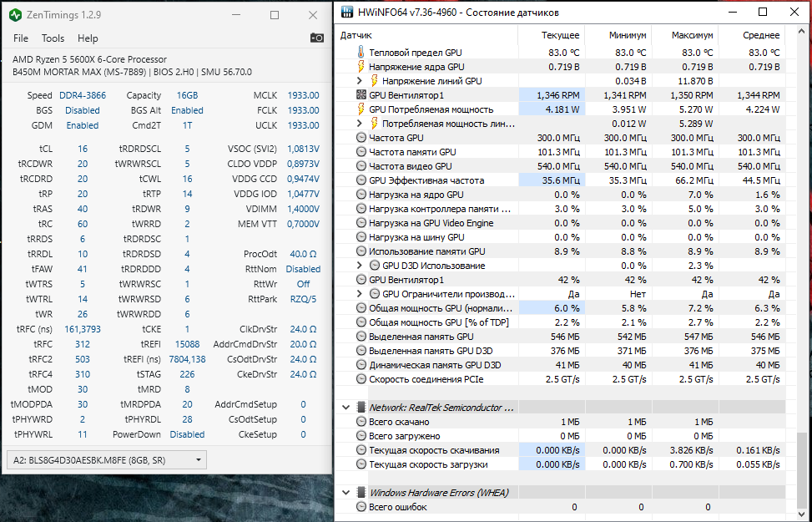Click the chip icon beside Network: RealTek Semiconductor

361,408
